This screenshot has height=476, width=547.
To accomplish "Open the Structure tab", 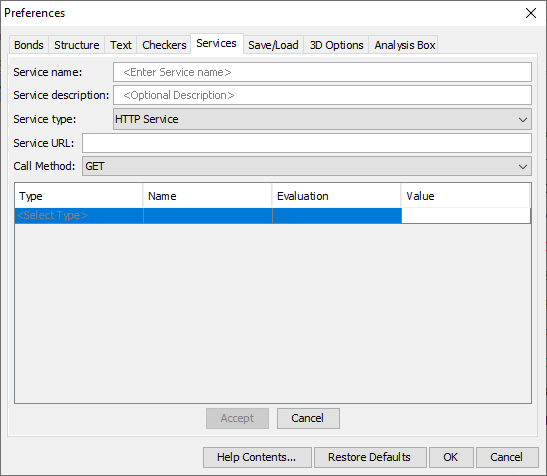I will [x=77, y=45].
